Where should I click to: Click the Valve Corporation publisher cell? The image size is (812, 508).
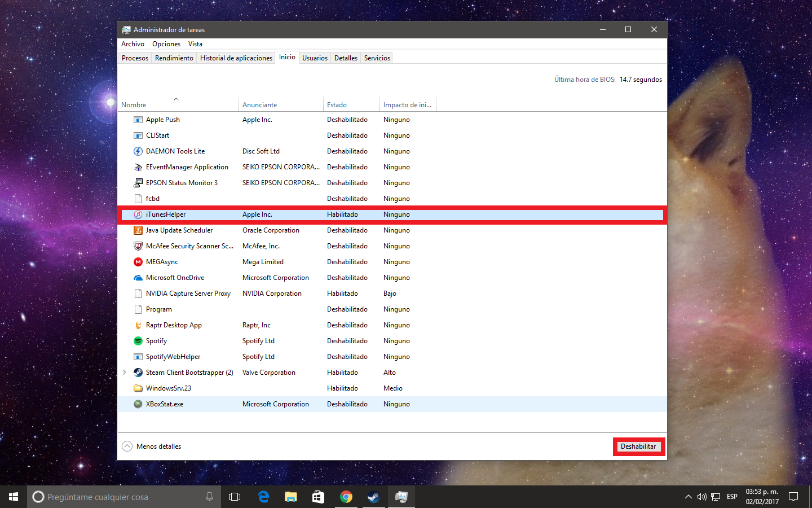[269, 373]
